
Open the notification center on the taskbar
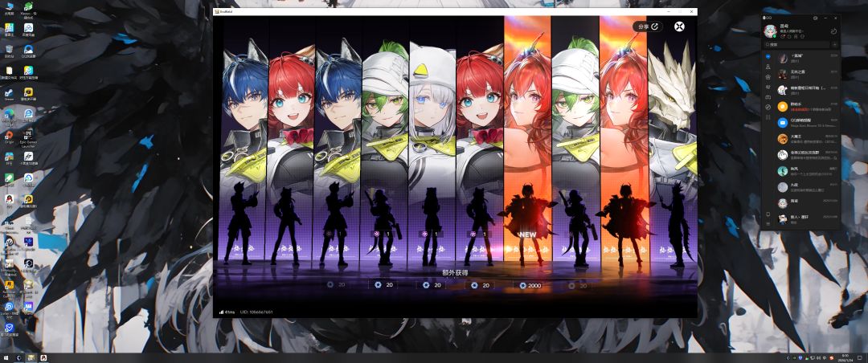coord(860,357)
